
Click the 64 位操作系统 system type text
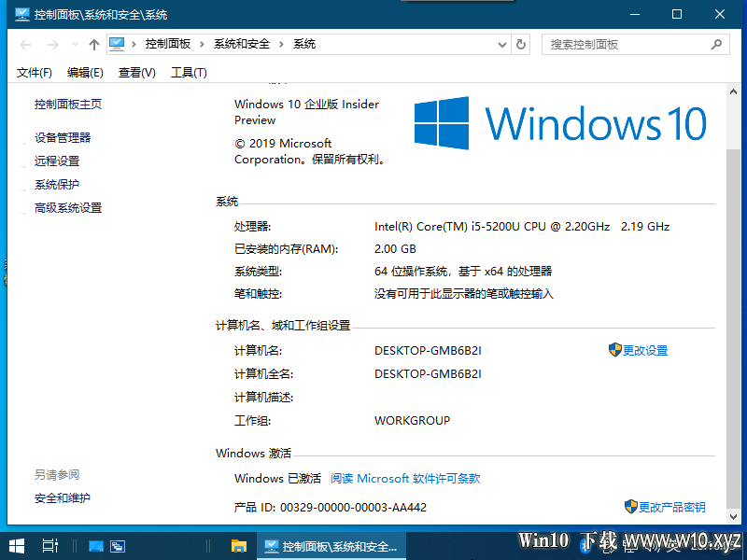coord(463,272)
